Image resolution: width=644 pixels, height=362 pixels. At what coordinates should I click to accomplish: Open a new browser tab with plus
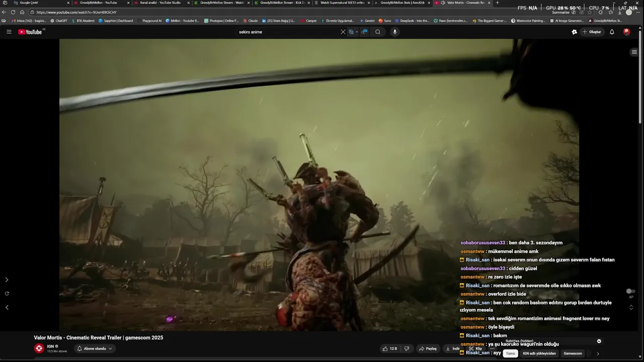click(498, 3)
